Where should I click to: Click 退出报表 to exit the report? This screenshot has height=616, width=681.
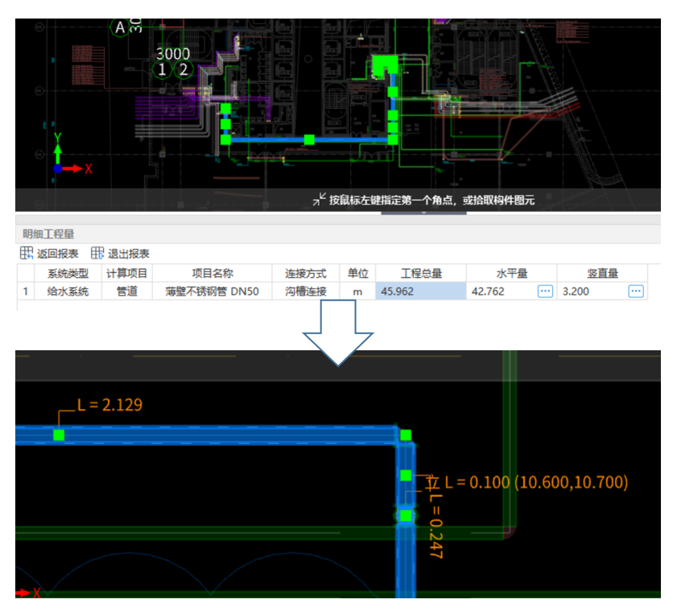click(x=128, y=254)
